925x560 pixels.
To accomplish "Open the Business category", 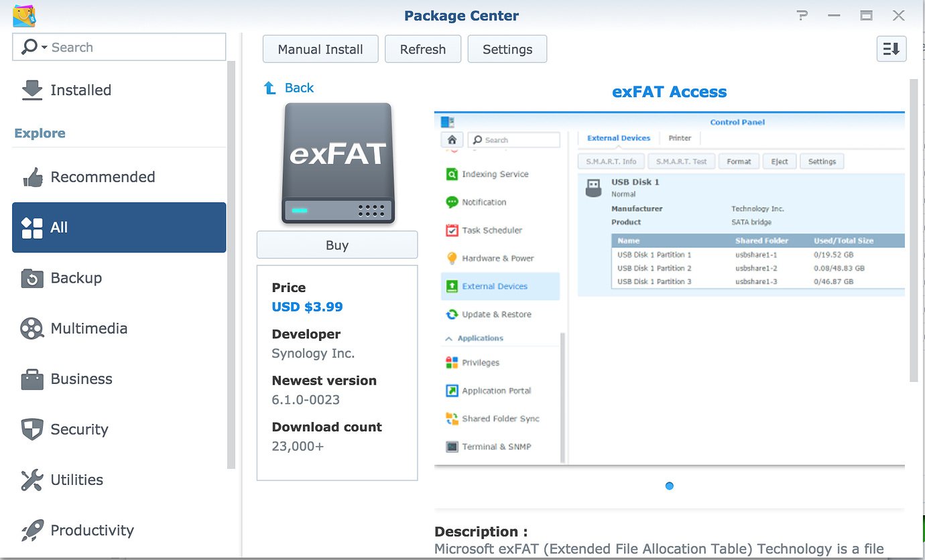I will coord(119,379).
